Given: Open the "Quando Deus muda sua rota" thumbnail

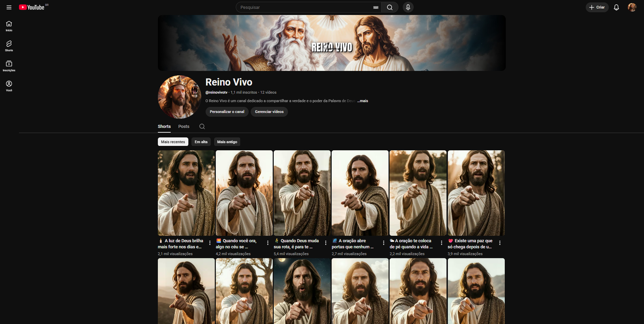Looking at the screenshot, I should click(302, 193).
